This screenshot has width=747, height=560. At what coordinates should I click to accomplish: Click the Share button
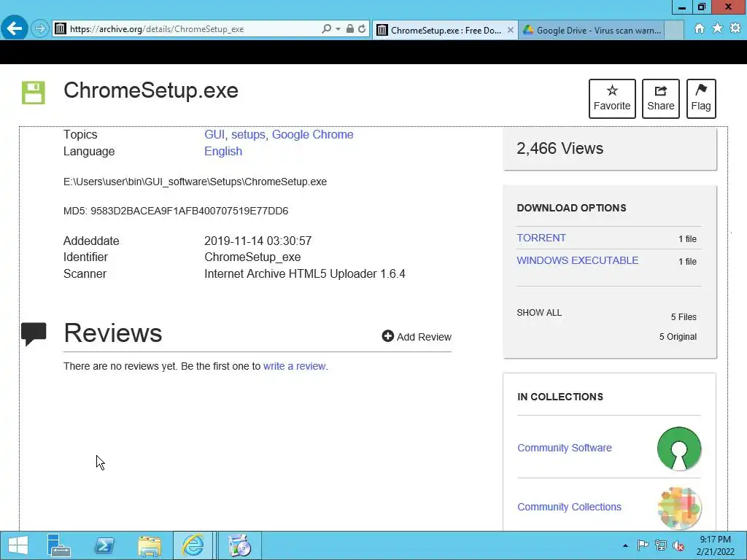click(661, 98)
